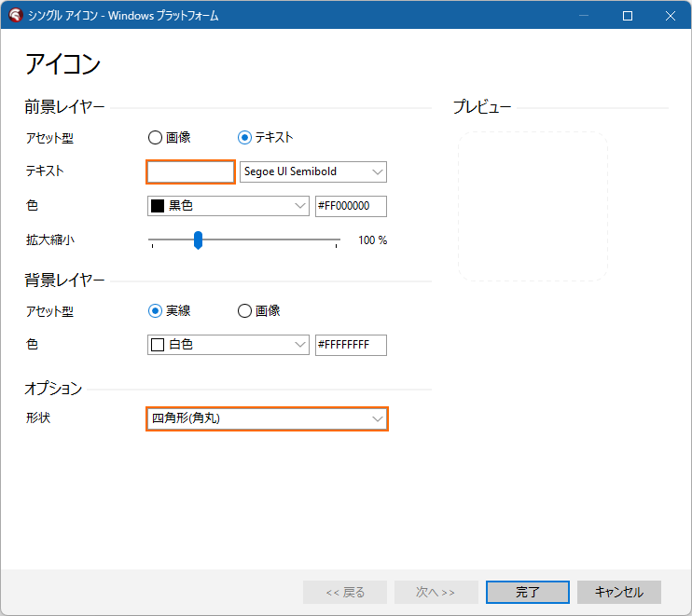Click the icon preview area
Image resolution: width=692 pixels, height=616 pixels.
tap(533, 206)
